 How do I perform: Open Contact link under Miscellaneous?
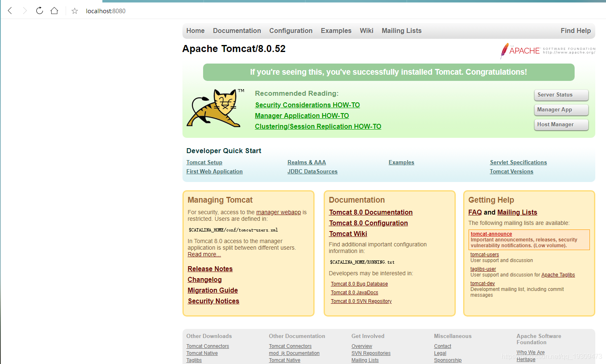pos(443,346)
